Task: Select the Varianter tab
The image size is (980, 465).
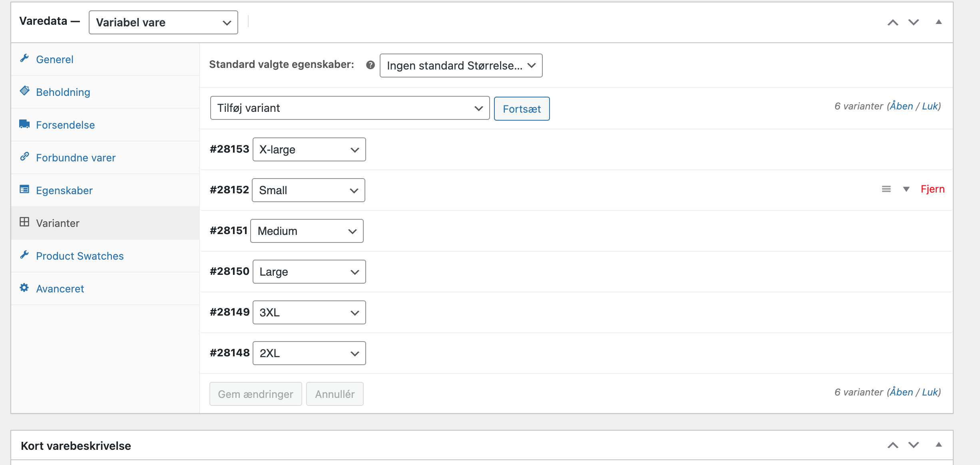Action: 58,223
